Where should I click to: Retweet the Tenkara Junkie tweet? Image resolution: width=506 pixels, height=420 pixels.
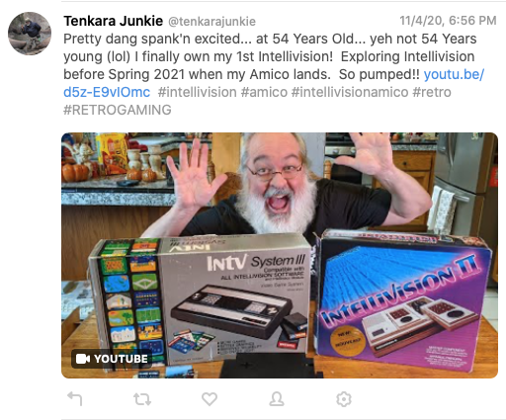(x=142, y=399)
